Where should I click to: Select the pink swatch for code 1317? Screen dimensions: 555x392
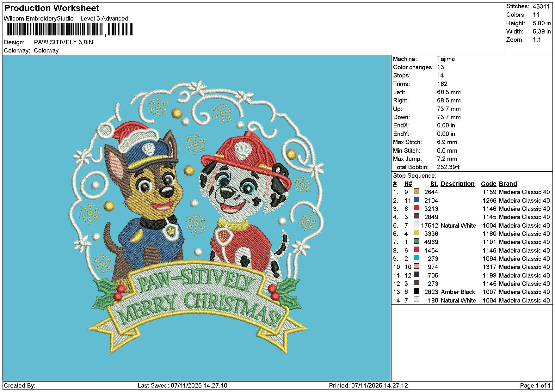pyautogui.click(x=416, y=266)
